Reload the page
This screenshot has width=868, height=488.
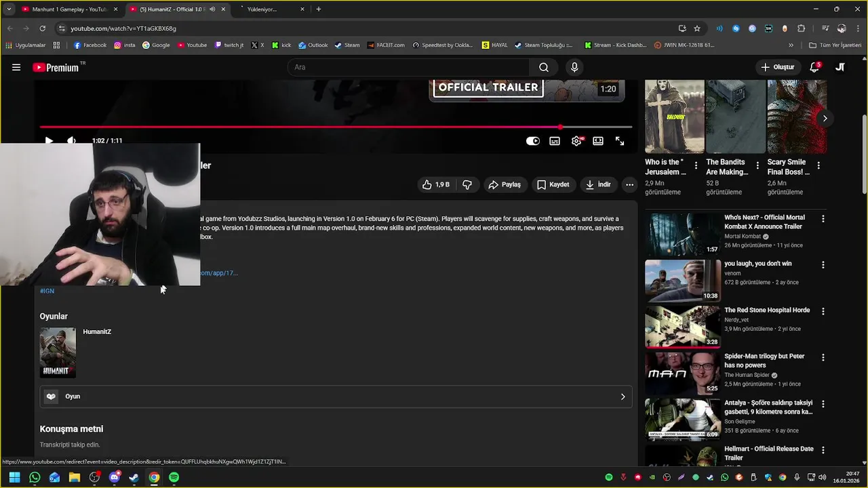[x=42, y=28]
